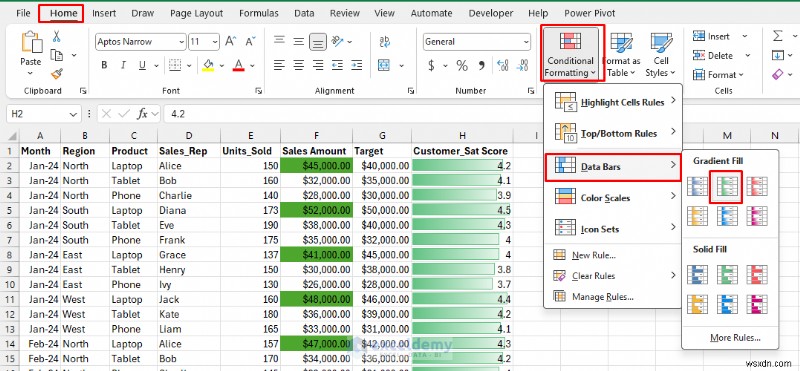Toggle Underline formatting

[x=142, y=65]
